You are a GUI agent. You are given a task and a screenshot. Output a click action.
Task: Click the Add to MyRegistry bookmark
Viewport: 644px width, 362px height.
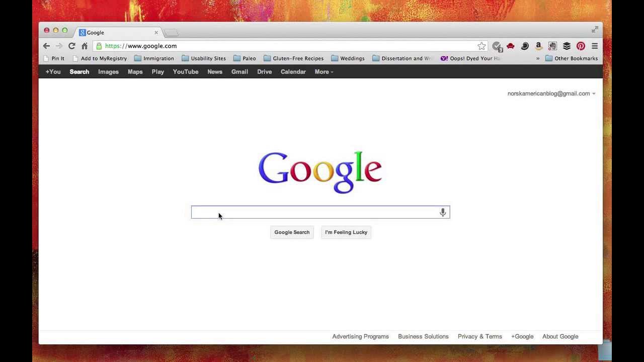click(99, 58)
